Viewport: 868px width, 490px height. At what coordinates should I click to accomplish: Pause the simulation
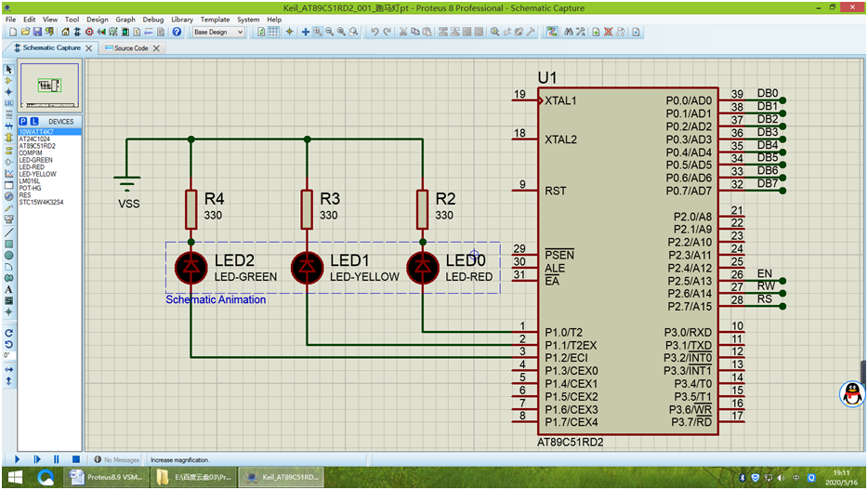(57, 459)
